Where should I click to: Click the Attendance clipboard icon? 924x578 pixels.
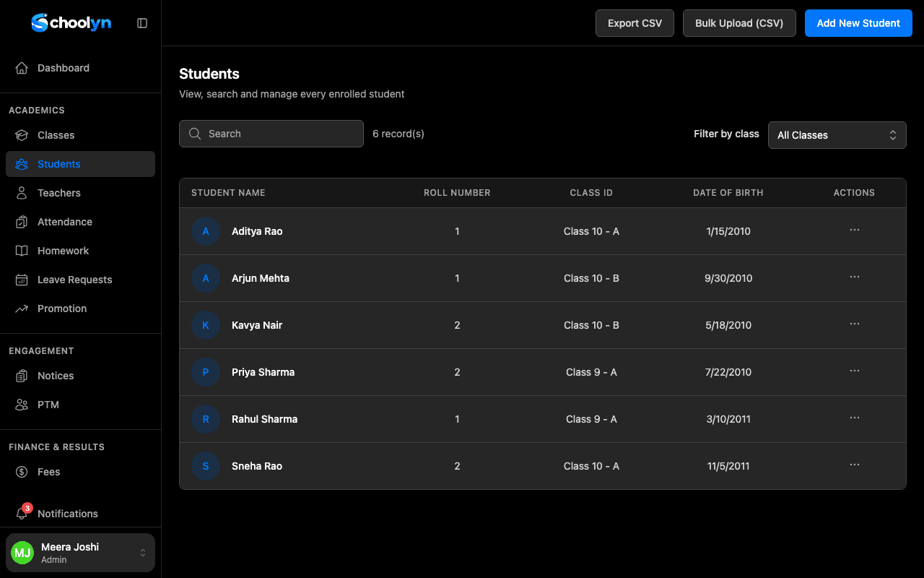tap(22, 222)
